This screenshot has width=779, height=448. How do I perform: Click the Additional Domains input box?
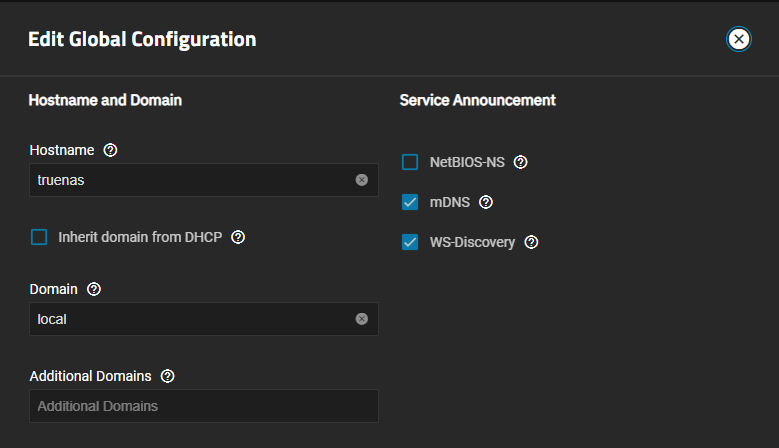point(203,406)
